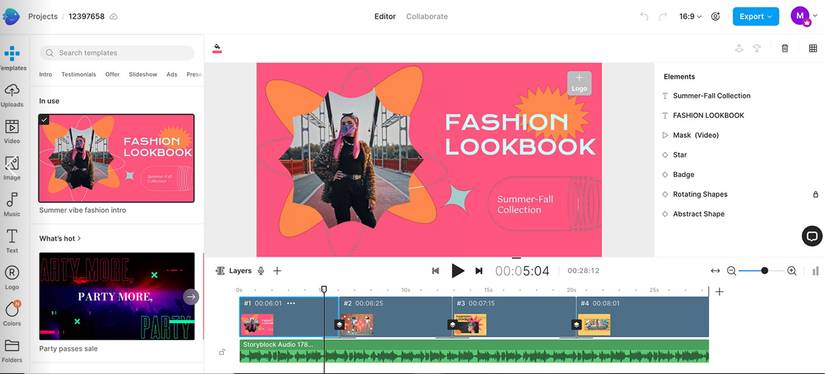
Task: Click the undo arrow
Action: click(644, 16)
